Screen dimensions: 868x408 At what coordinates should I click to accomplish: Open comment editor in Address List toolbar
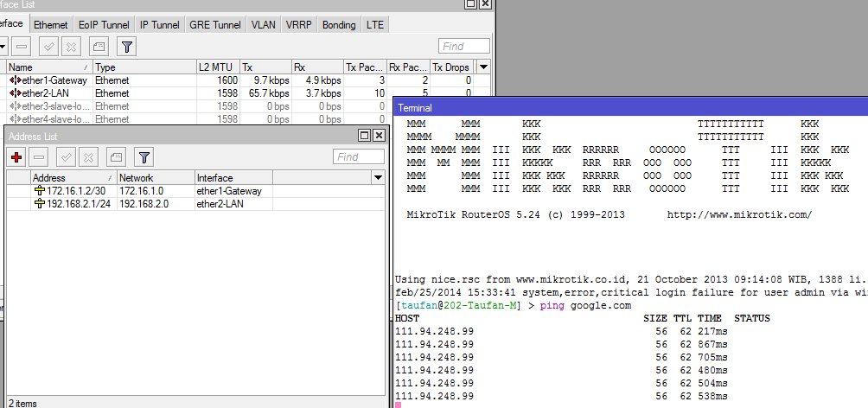click(116, 158)
